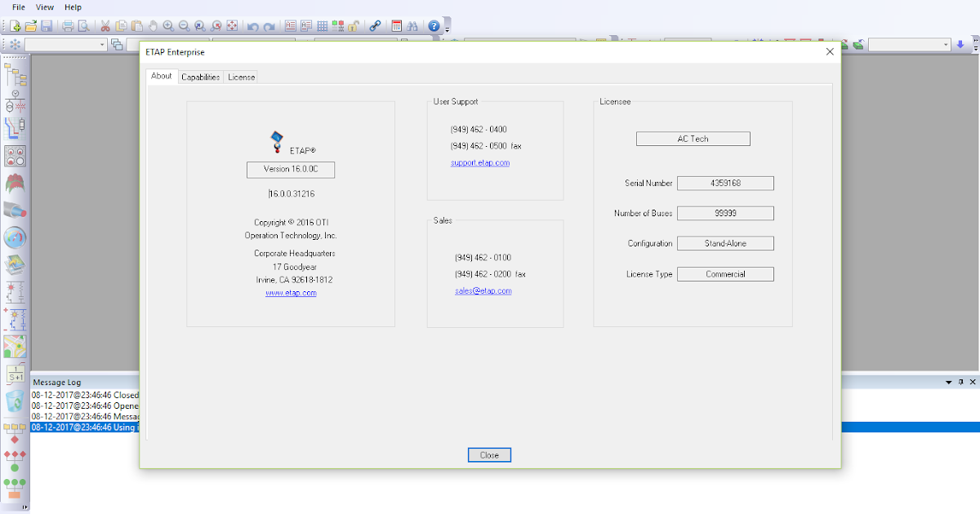Open the map view sidebar icon
980x514 pixels.
pyautogui.click(x=16, y=346)
